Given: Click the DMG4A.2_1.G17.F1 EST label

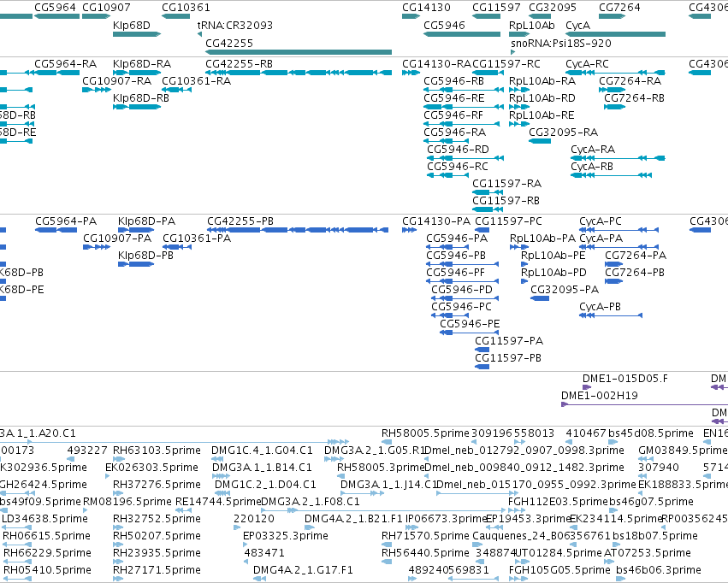Looking at the screenshot, I should point(303,570).
